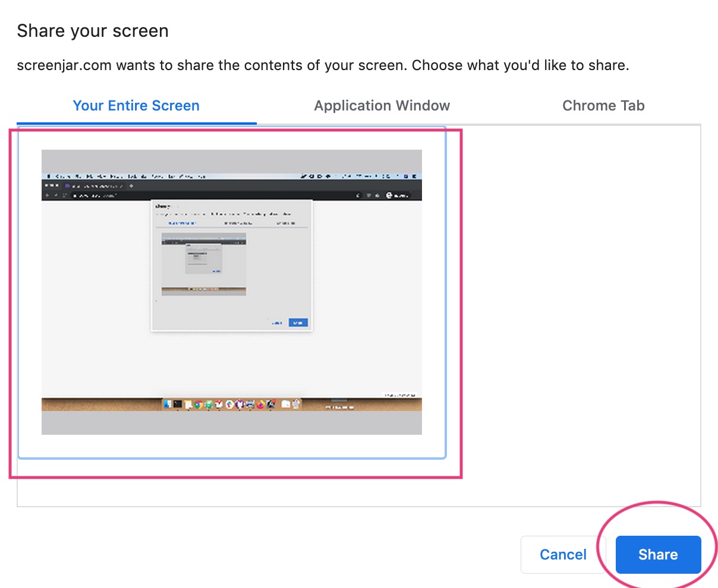Click the Chrome icon in the previewed Dock
The height and width of the screenshot is (588, 718).
(199, 406)
